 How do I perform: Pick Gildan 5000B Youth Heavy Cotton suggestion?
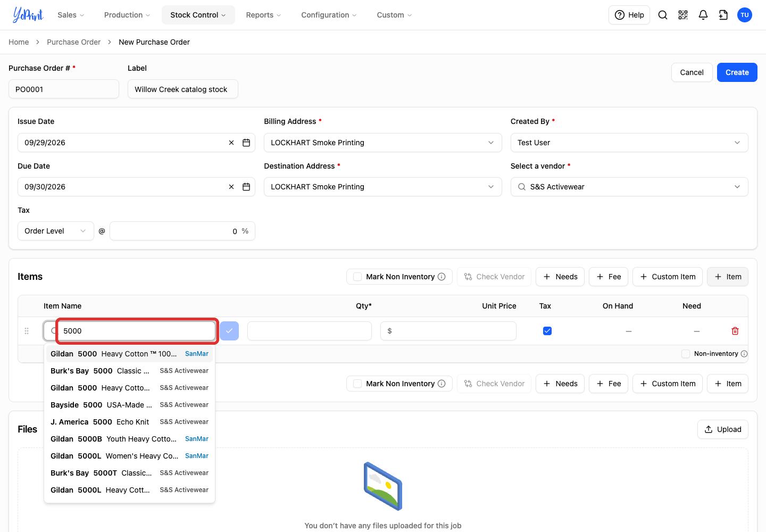tap(130, 439)
